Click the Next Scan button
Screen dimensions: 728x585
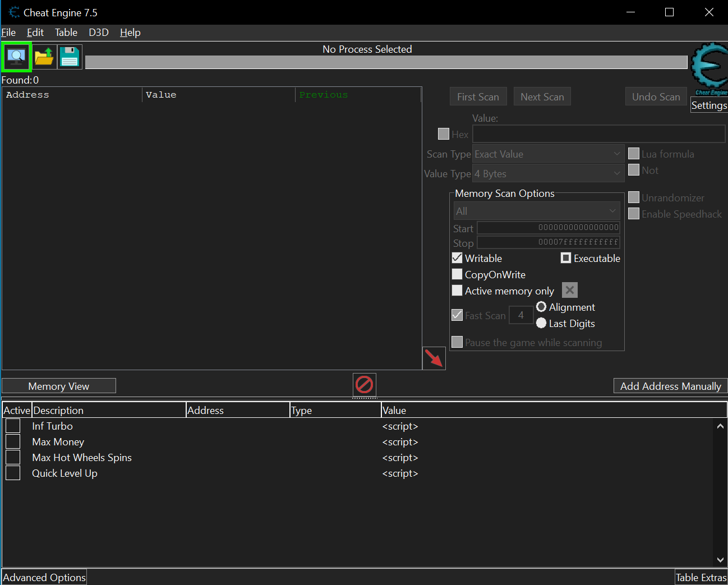pyautogui.click(x=542, y=96)
